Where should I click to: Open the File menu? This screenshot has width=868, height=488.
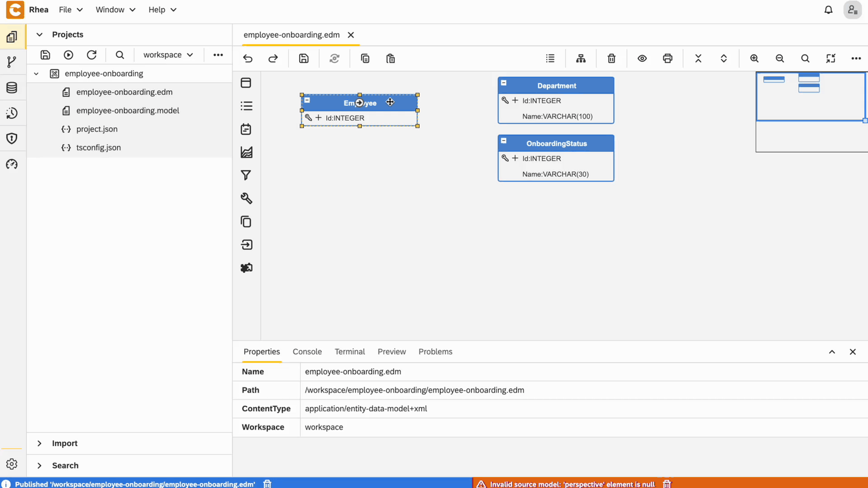[70, 10]
